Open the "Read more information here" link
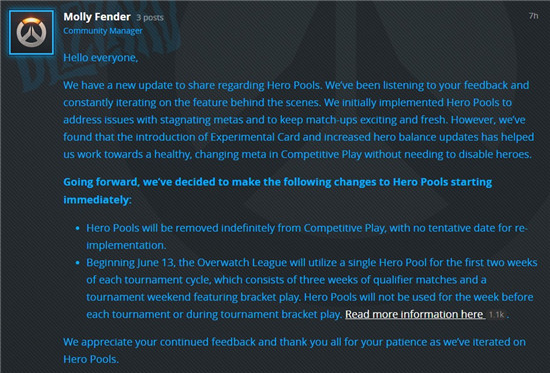Image resolution: width=550 pixels, height=373 pixels. pyautogui.click(x=415, y=314)
